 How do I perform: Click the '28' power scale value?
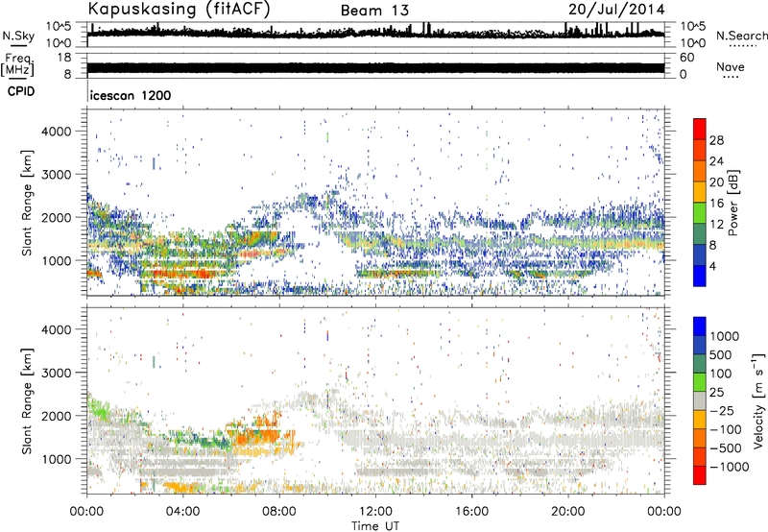pos(716,140)
